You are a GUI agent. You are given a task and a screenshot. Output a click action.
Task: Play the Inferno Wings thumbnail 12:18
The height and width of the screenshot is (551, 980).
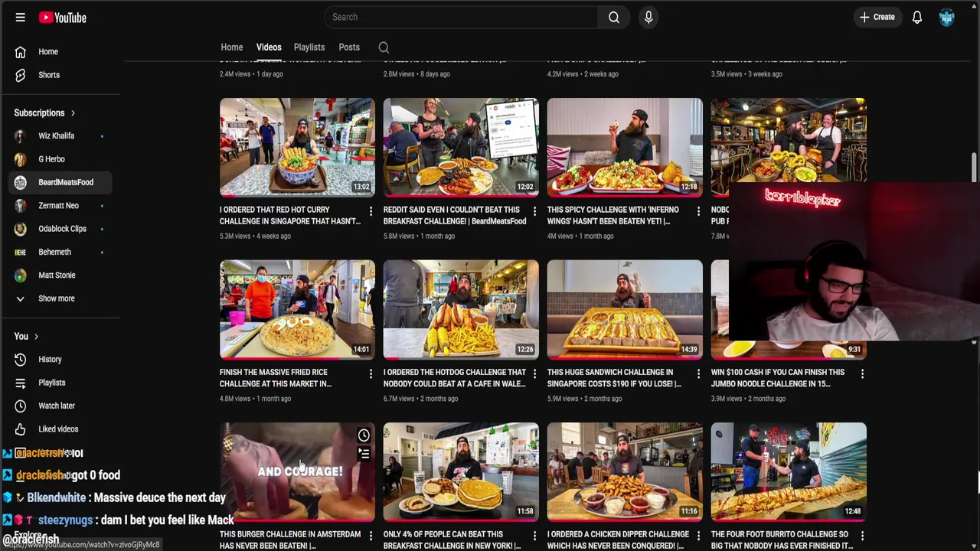click(x=625, y=148)
